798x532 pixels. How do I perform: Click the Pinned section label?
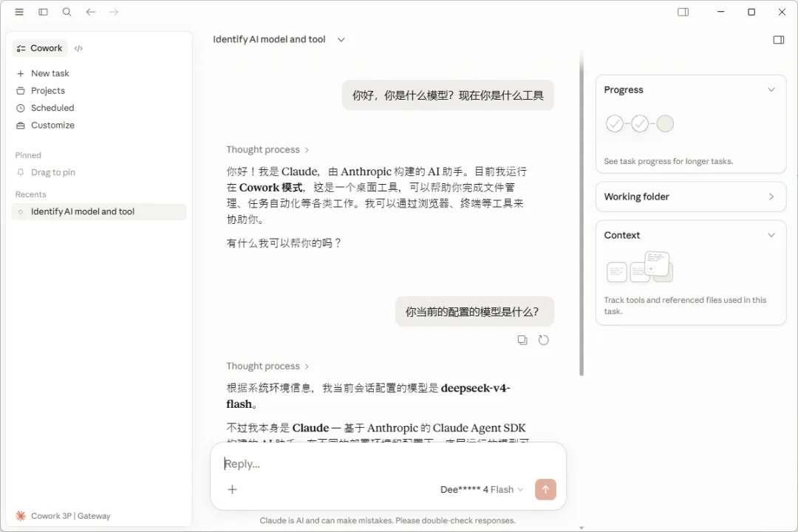pyautogui.click(x=28, y=155)
